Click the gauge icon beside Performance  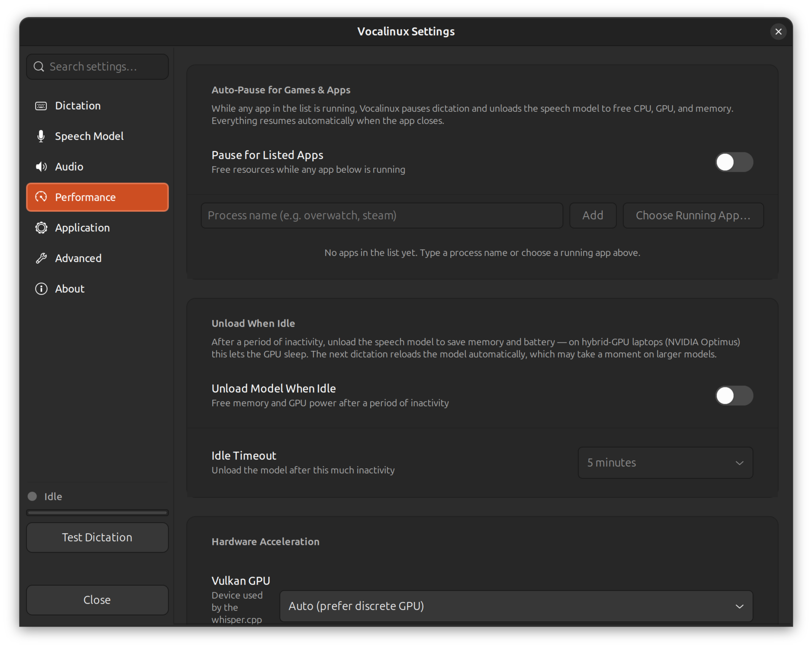[41, 197]
